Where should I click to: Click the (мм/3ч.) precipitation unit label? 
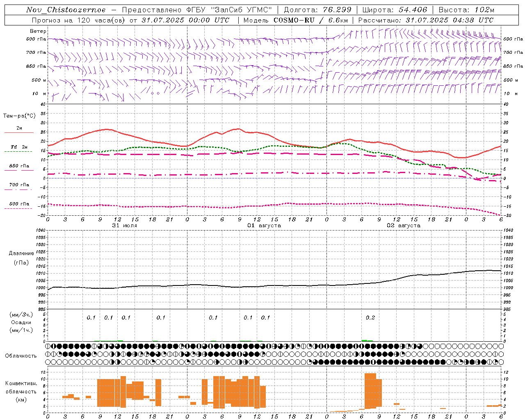21,315
